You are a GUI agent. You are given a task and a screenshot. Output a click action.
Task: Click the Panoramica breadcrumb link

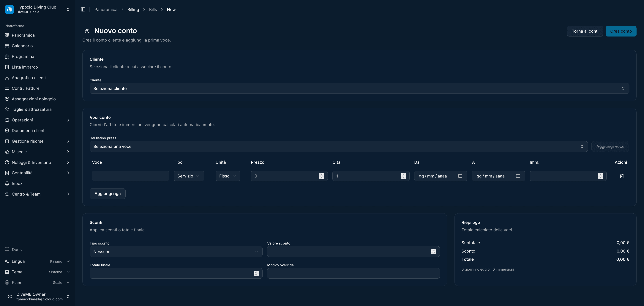coord(106,9)
